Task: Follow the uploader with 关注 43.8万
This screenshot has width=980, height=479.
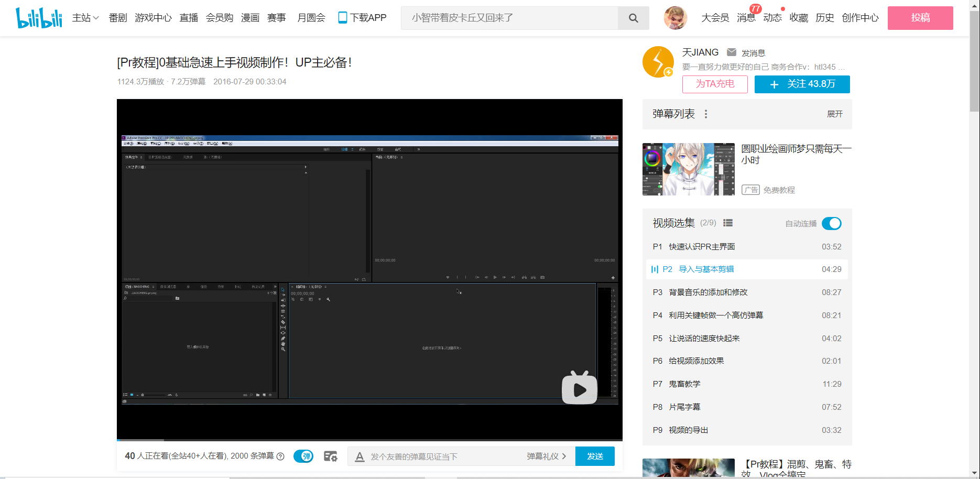Action: tap(802, 84)
